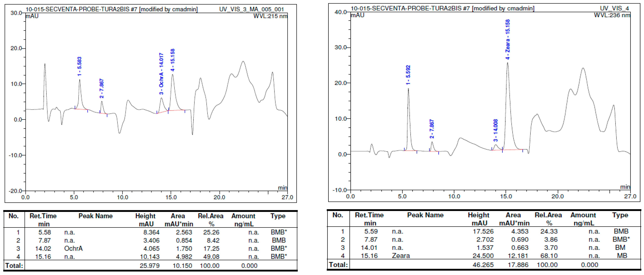Viewport: 644px width, 275px height.
Task: Select the UV_VIS_3_MA_005_001 channel title
Action: 251,10
